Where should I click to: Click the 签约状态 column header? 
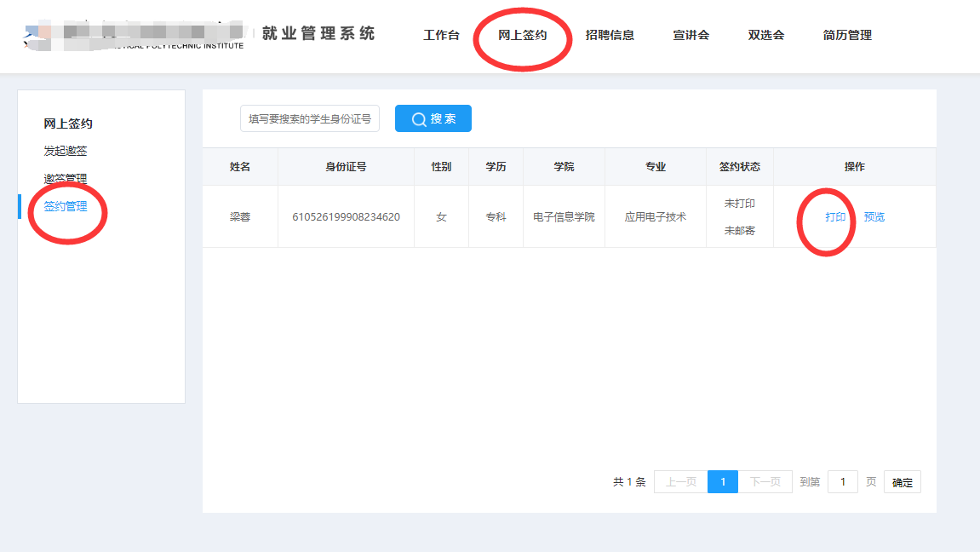click(x=739, y=167)
